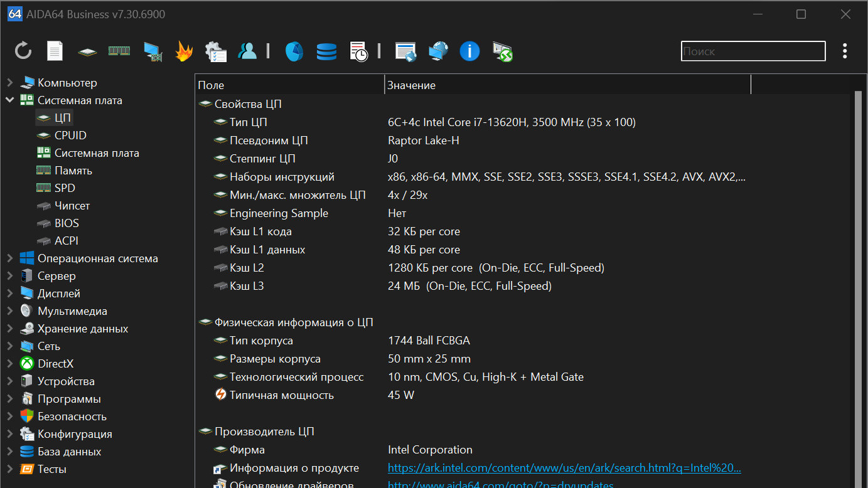Click the Значение column header

tap(411, 85)
